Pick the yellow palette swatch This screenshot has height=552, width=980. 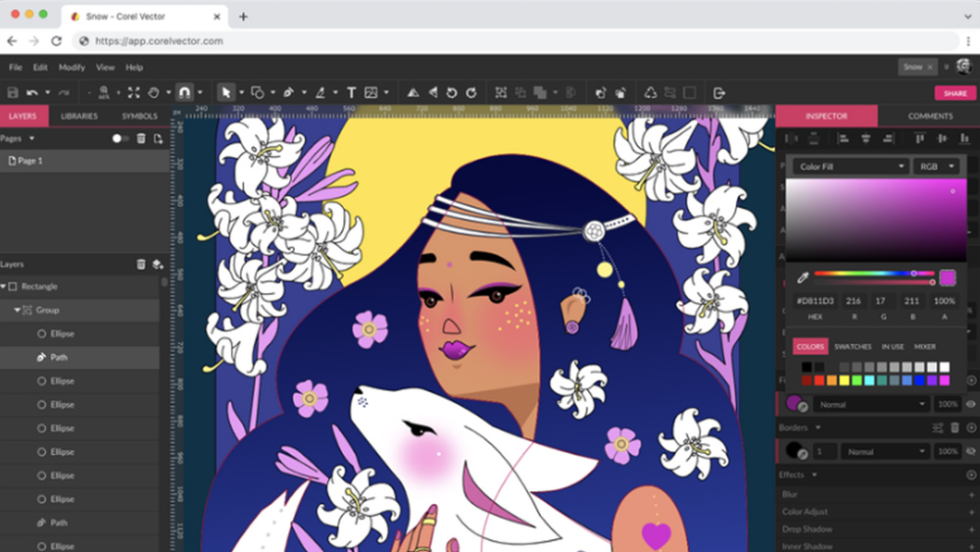(845, 380)
